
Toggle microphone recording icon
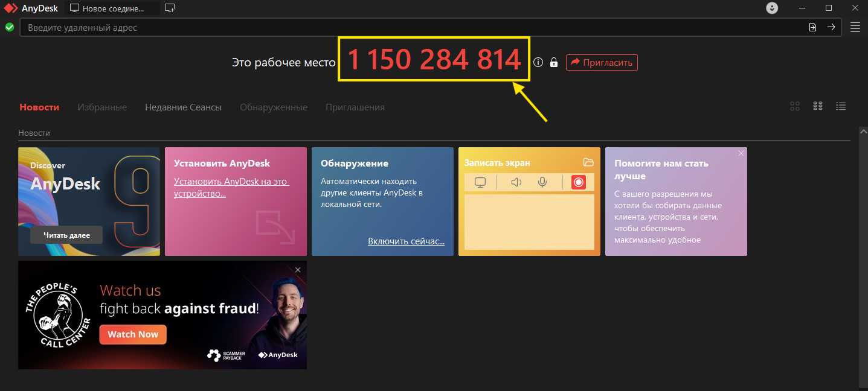[x=542, y=182]
